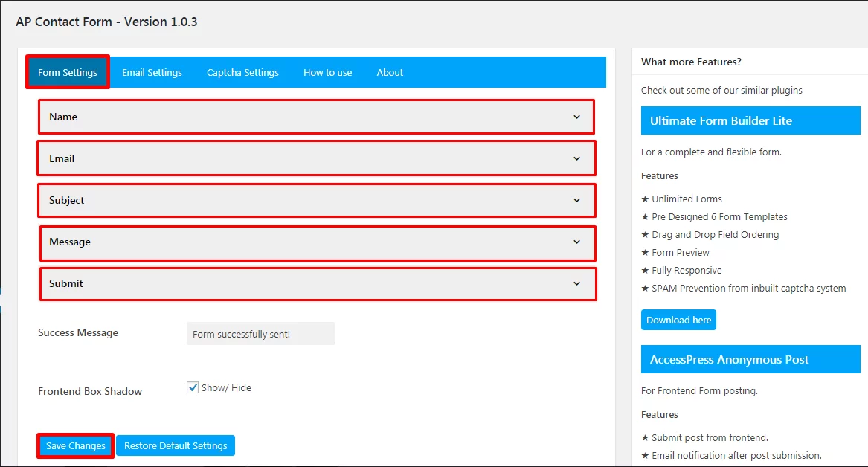Screen dimensions: 868x467
Task: Open the Name section dropdown chevron
Action: click(x=576, y=117)
